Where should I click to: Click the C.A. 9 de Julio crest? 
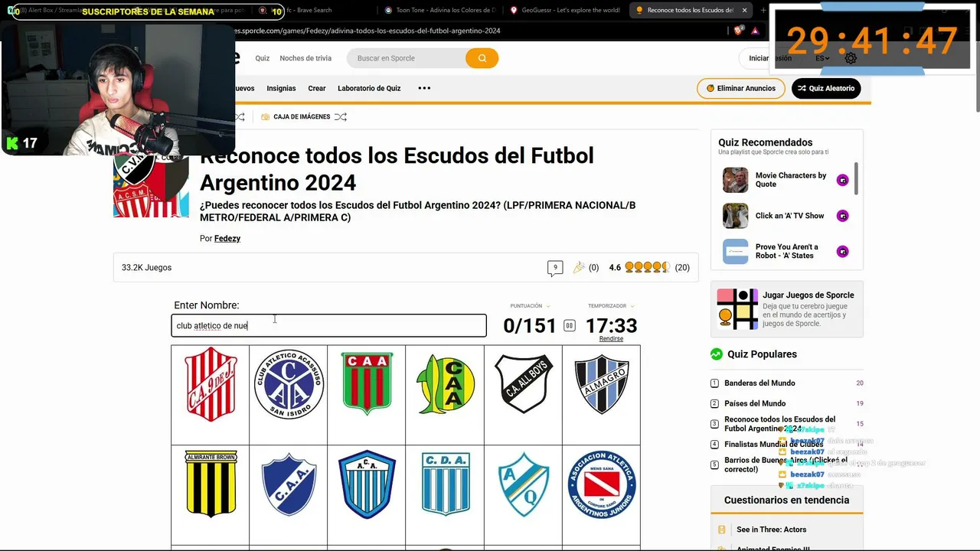tap(211, 384)
